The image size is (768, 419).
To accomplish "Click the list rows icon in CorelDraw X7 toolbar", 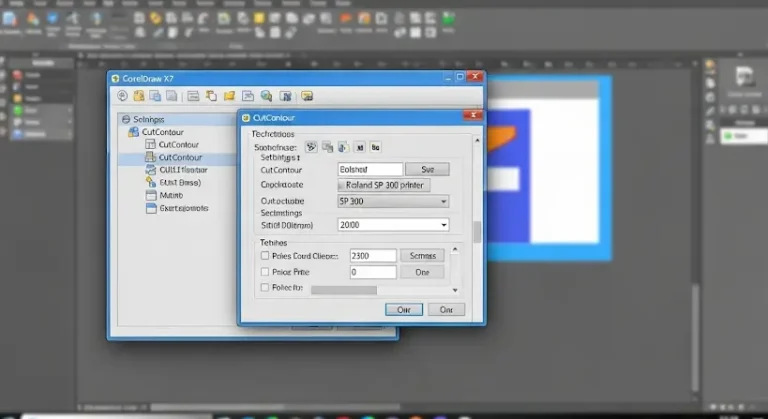I will coord(193,96).
